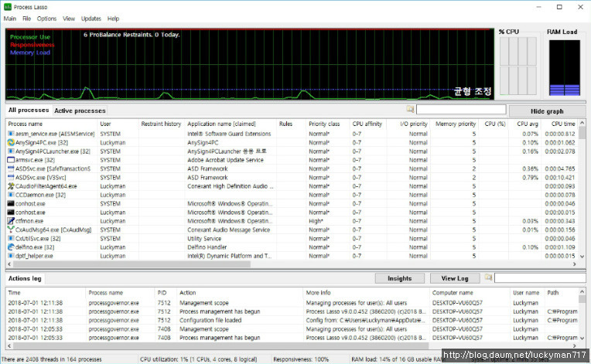The width and height of the screenshot is (591, 364).
Task: Sort by Application name [claimed] header
Action: point(231,124)
